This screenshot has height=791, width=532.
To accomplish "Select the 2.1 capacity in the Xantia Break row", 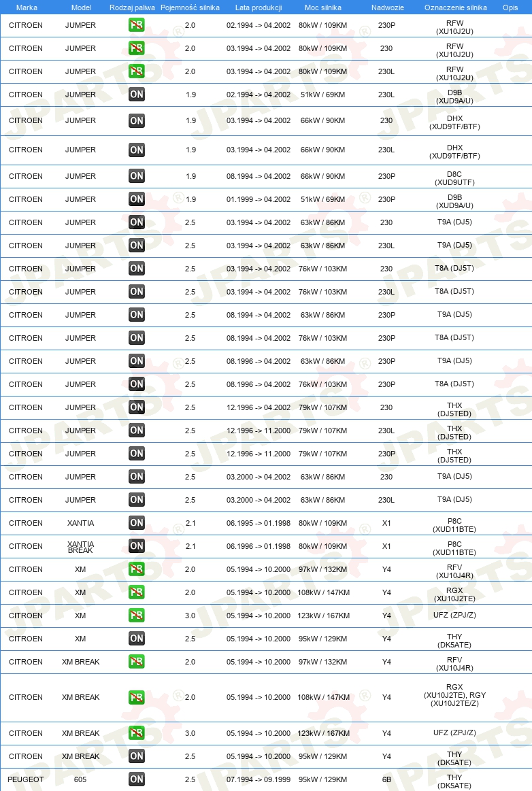I will coord(190,546).
